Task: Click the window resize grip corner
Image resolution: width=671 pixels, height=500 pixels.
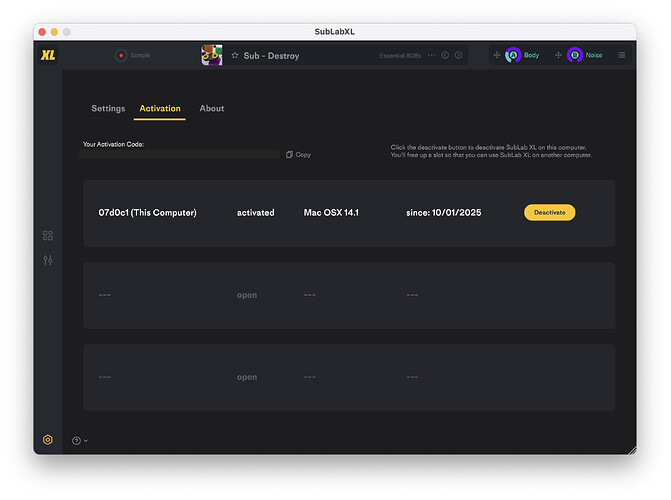Action: coord(632,450)
